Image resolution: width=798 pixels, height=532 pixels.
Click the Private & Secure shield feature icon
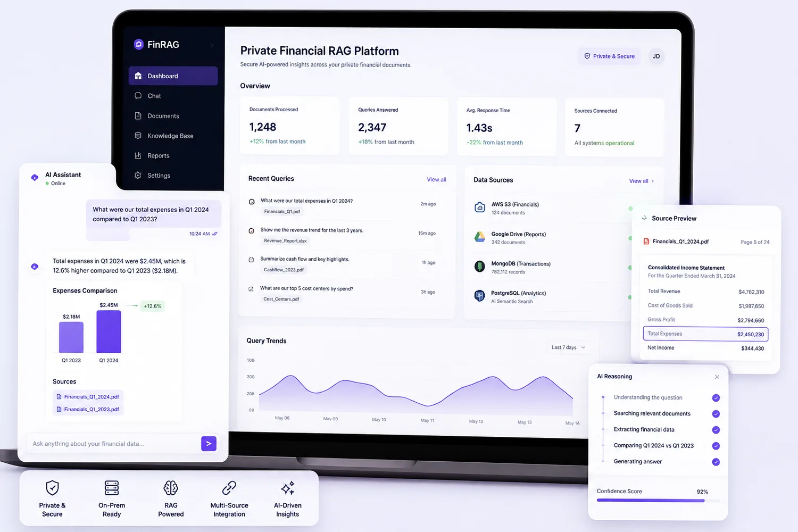[x=52, y=488]
